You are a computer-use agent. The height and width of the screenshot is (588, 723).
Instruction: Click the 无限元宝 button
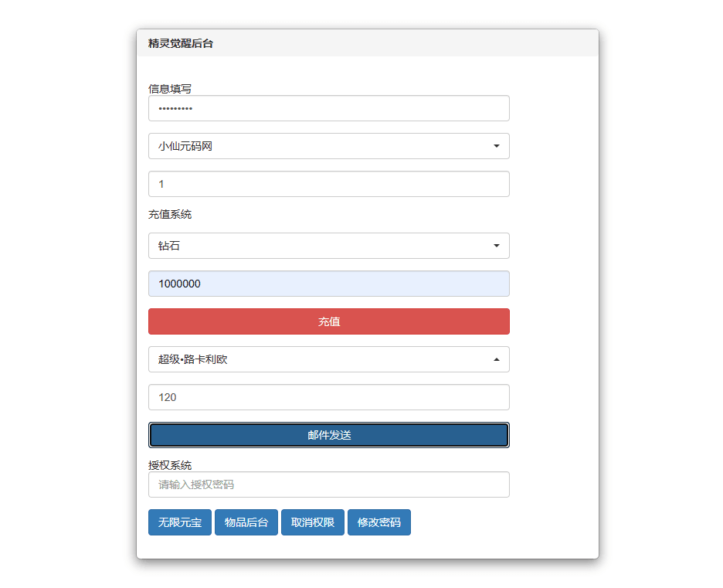tap(180, 522)
